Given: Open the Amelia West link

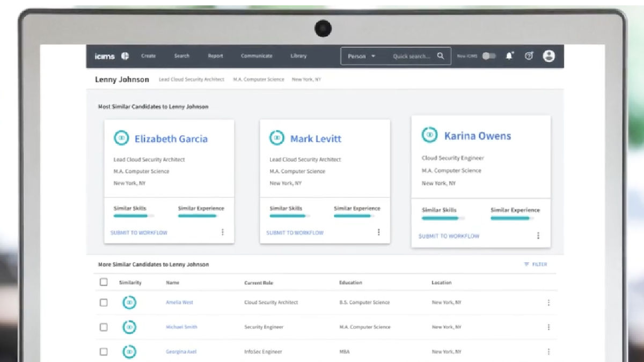Looking at the screenshot, I should click(179, 302).
